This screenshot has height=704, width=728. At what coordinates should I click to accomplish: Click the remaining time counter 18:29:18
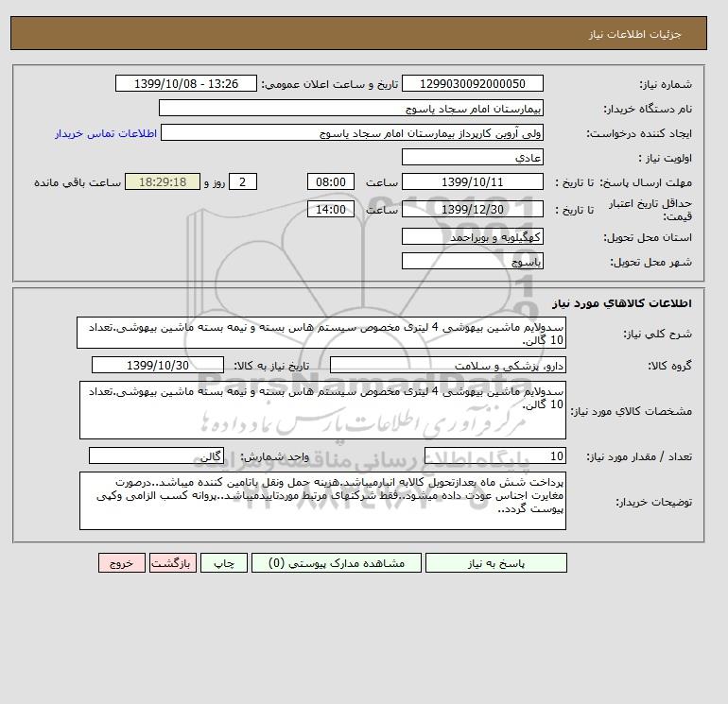pyautogui.click(x=163, y=182)
